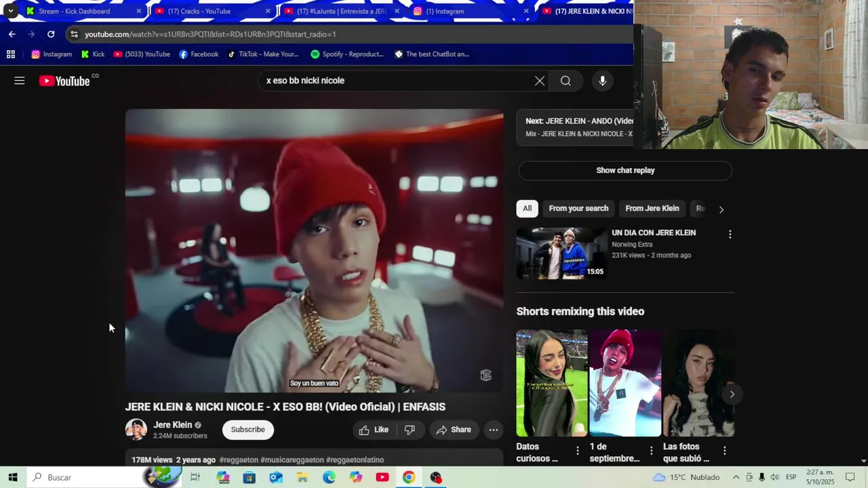Select the From Jere Klein chip
The width and height of the screenshot is (868, 488).
pyautogui.click(x=652, y=209)
